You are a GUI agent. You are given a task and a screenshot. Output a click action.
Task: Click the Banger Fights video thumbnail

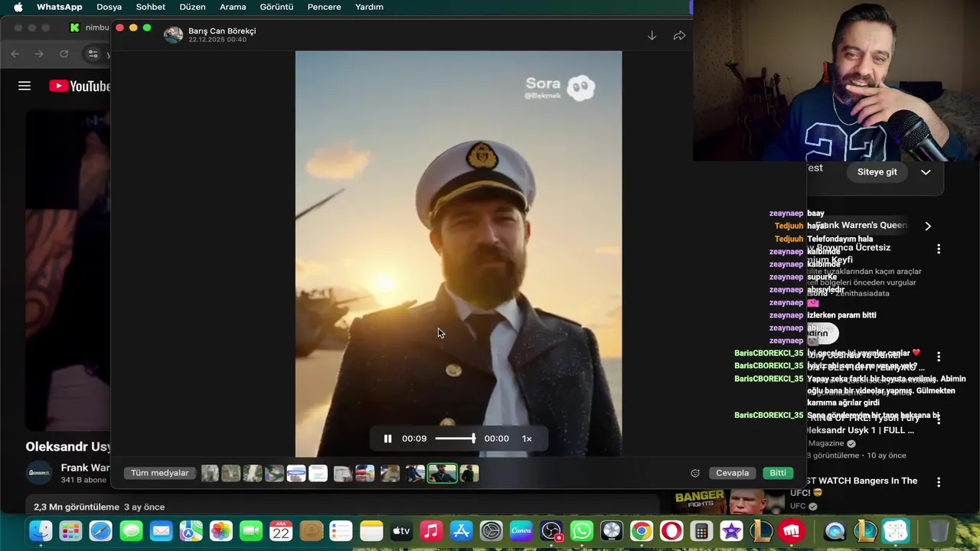729,501
